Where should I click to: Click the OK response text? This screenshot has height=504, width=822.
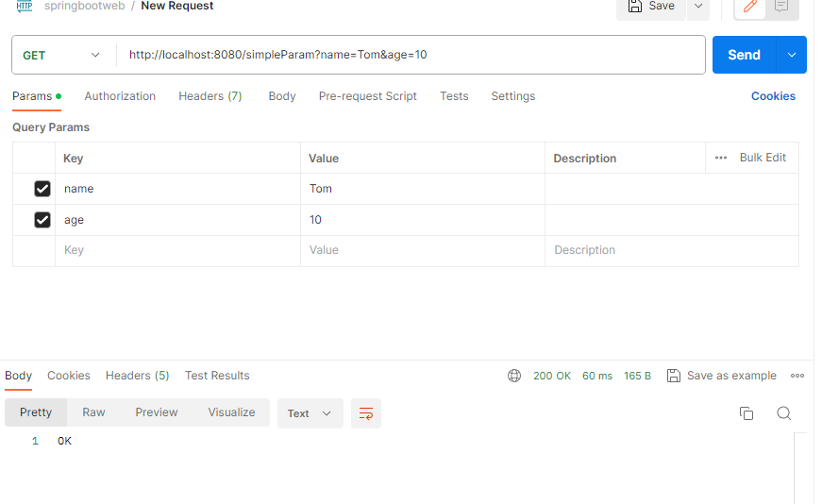tap(64, 441)
